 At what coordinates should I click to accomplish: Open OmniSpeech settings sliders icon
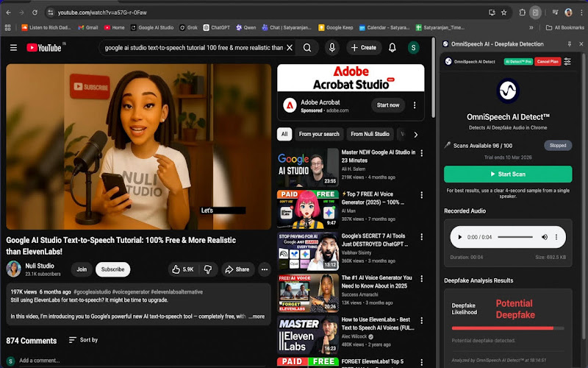click(x=567, y=61)
